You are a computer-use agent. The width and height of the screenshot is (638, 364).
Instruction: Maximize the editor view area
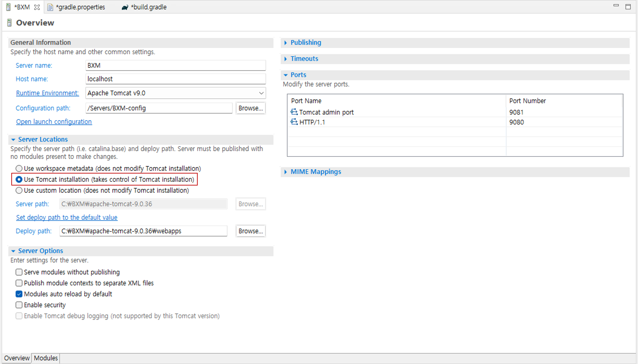pyautogui.click(x=628, y=7)
